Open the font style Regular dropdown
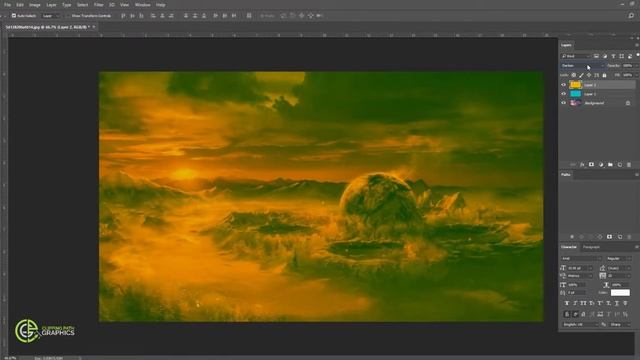The image size is (640, 360). pos(618,258)
